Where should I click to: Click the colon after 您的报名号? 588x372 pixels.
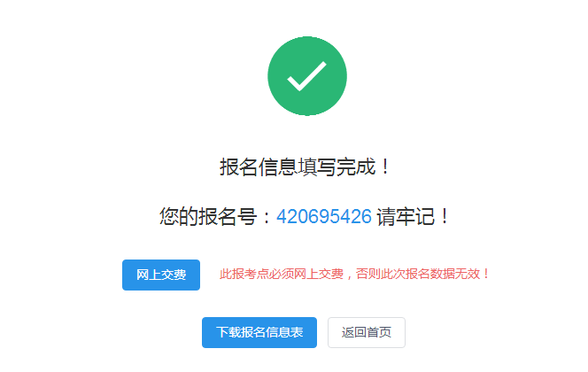[x=267, y=216]
